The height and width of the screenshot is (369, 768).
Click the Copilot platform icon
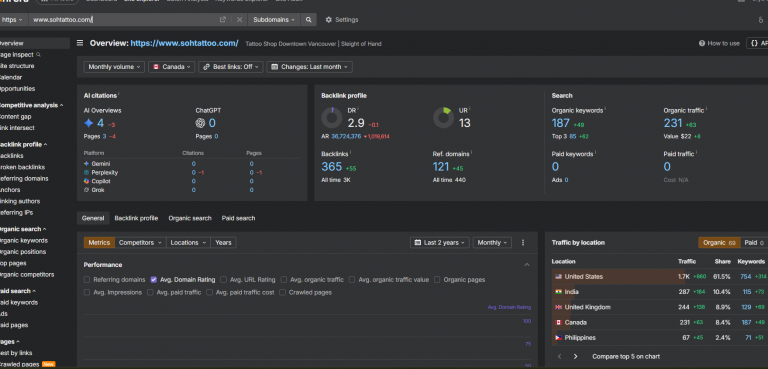(x=86, y=181)
